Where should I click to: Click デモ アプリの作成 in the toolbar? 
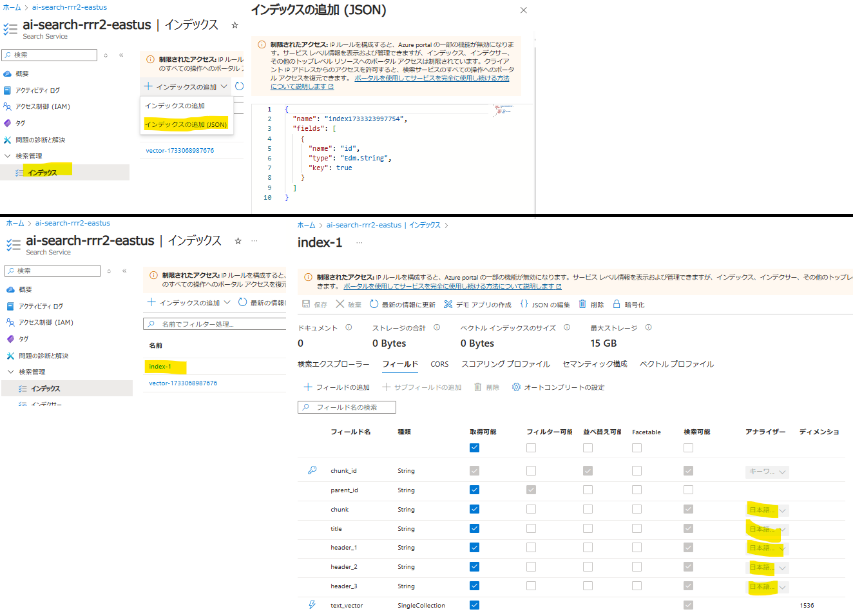point(477,305)
